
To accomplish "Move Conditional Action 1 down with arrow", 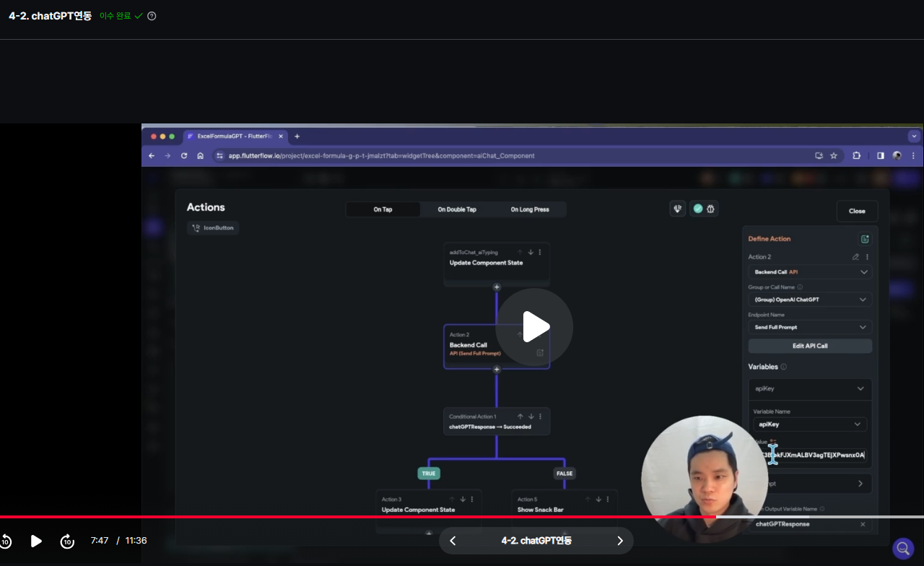I will pyautogui.click(x=531, y=417).
